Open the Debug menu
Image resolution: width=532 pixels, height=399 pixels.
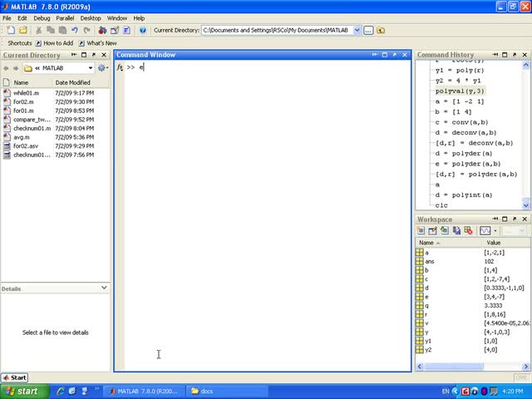tap(42, 18)
